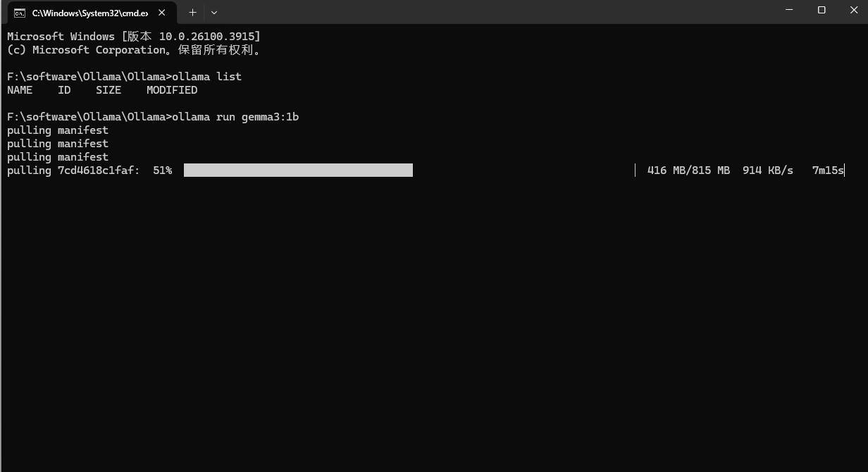The image size is (868, 472).
Task: Select the C:\Windows\System32\cmd.exe tab
Action: click(x=89, y=13)
